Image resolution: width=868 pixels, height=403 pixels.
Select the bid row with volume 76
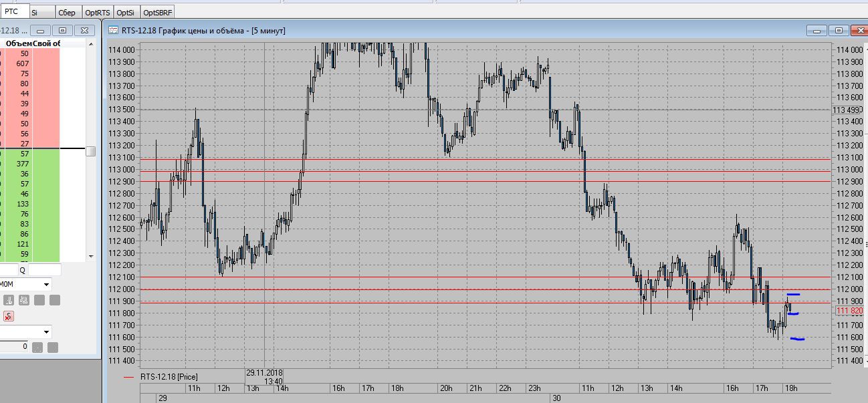point(30,214)
